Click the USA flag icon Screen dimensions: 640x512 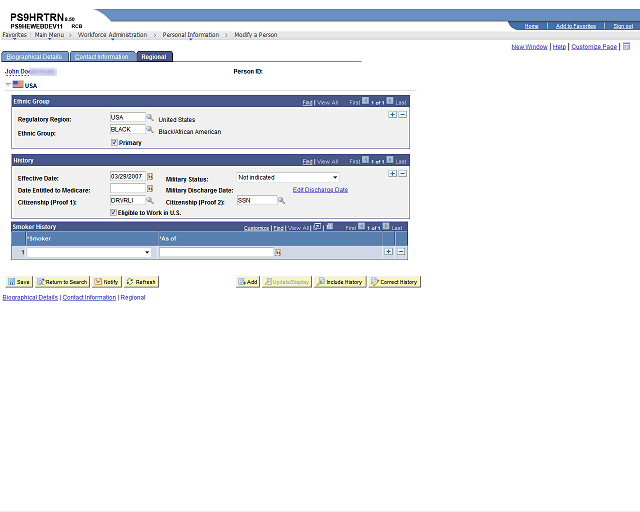coord(18,85)
